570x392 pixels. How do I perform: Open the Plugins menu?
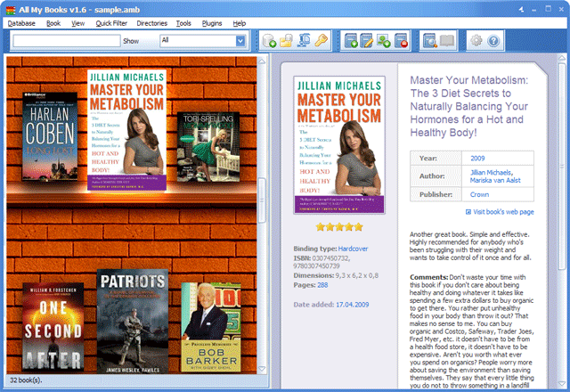click(x=213, y=22)
